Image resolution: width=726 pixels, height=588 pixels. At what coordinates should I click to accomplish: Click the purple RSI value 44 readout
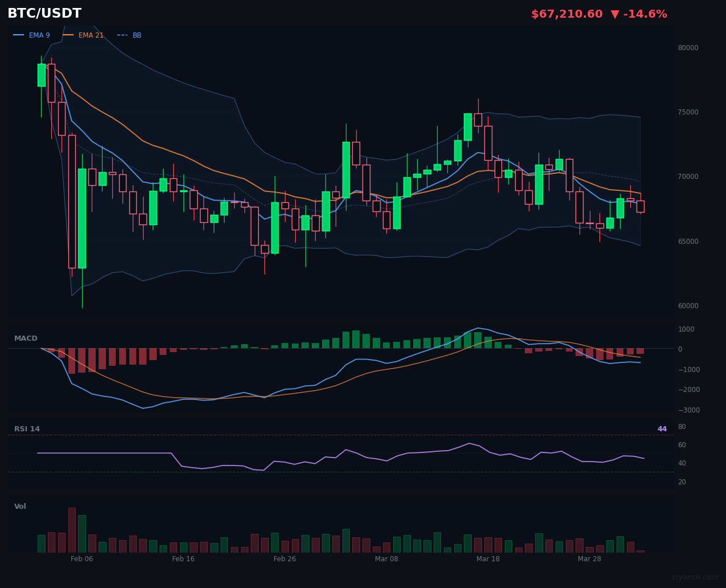click(662, 428)
